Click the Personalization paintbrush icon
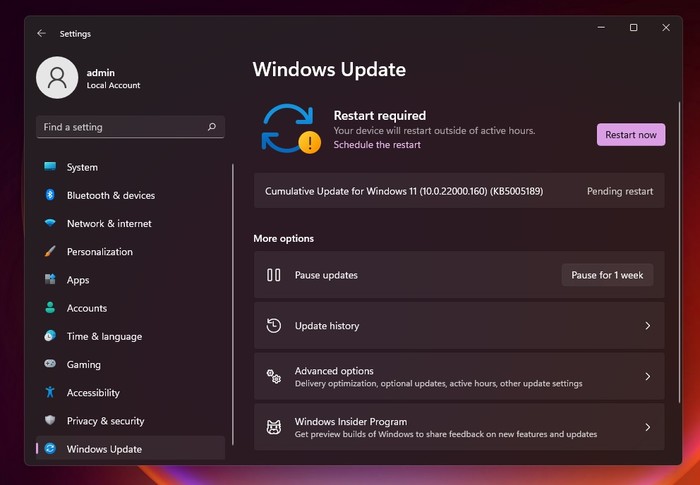 click(50, 252)
